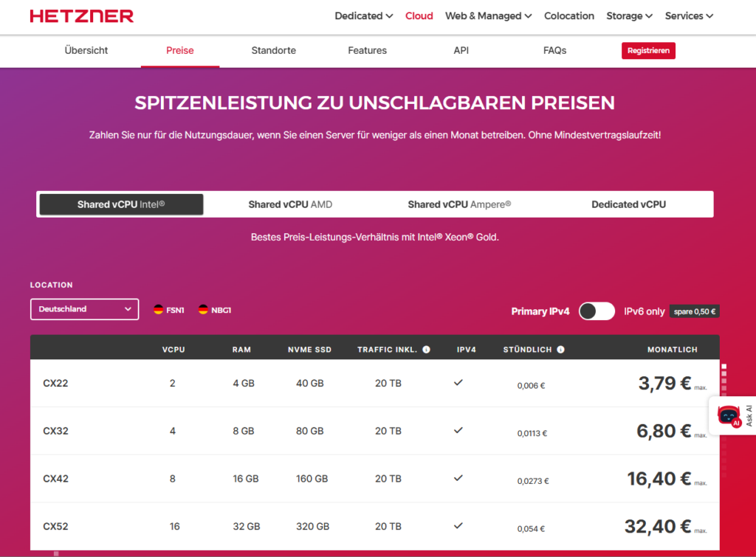
Task: Click the 0,0113 € hourly price
Action: pos(532,433)
